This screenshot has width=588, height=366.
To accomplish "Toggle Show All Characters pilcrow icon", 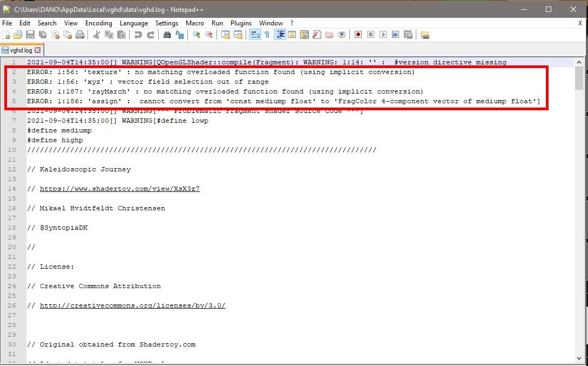I will coord(267,35).
